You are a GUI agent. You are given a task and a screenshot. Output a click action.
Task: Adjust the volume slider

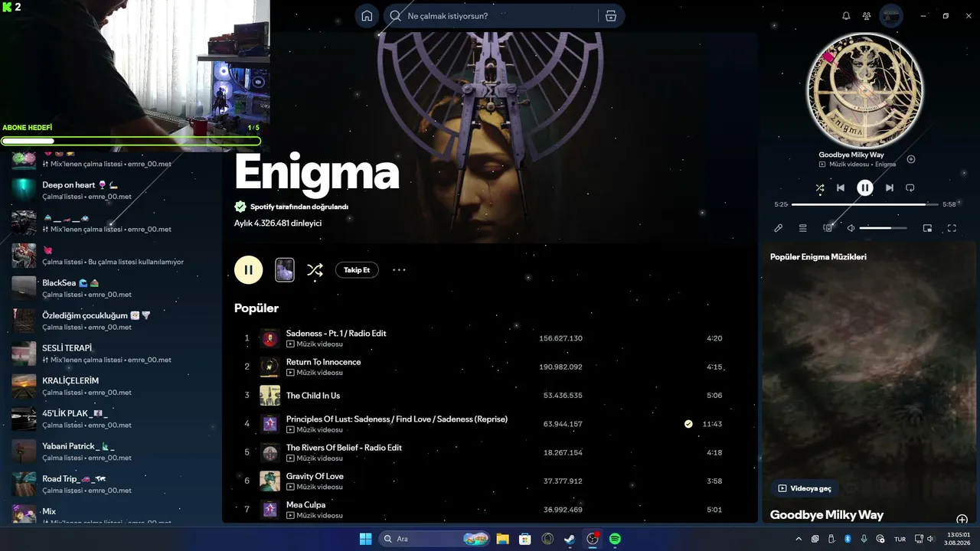coord(883,228)
